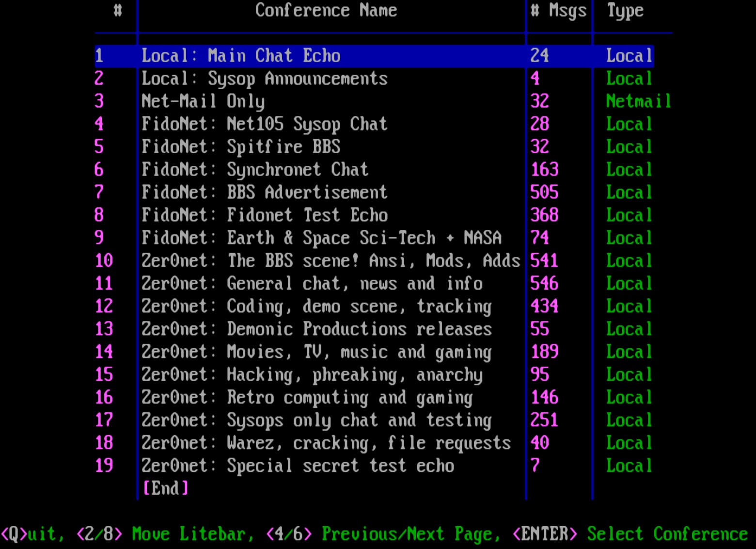Click message count 546
The height and width of the screenshot is (549, 756).
[544, 284]
